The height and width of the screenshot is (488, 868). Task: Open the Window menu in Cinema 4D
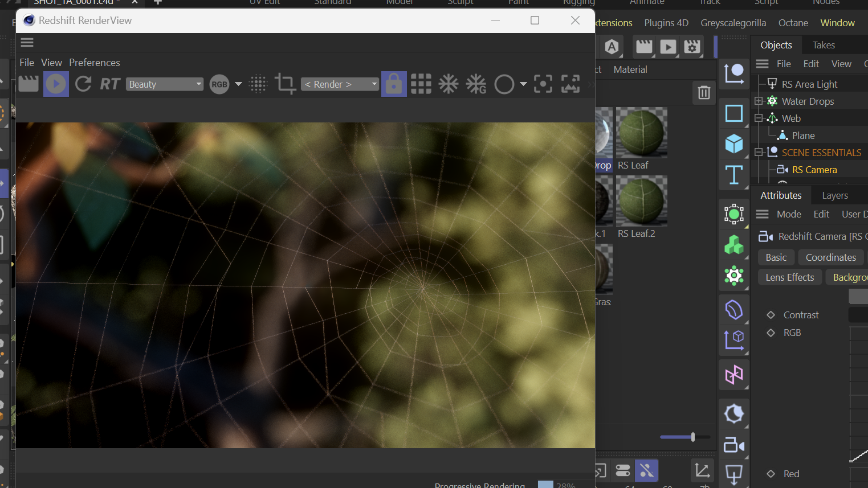click(x=837, y=23)
